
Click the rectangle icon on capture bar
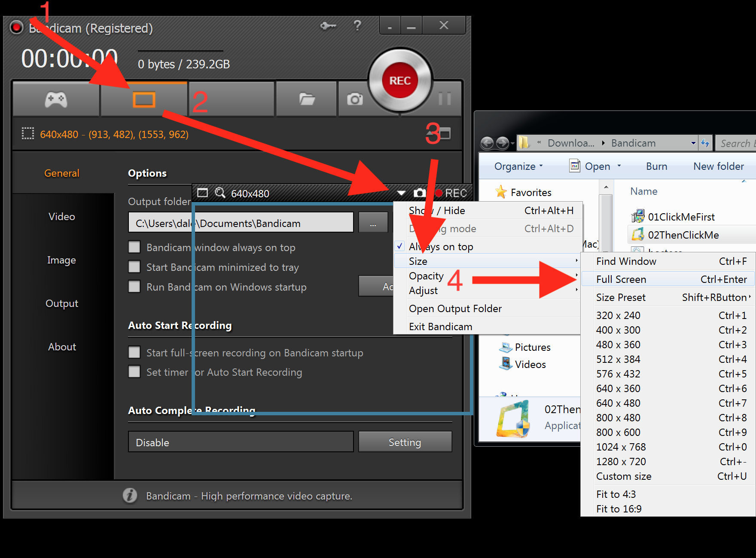point(202,193)
